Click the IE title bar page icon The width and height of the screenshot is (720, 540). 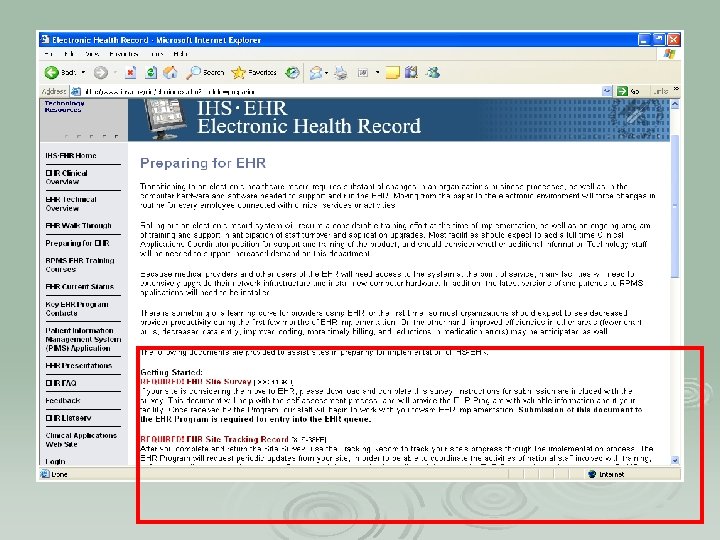tap(45, 39)
